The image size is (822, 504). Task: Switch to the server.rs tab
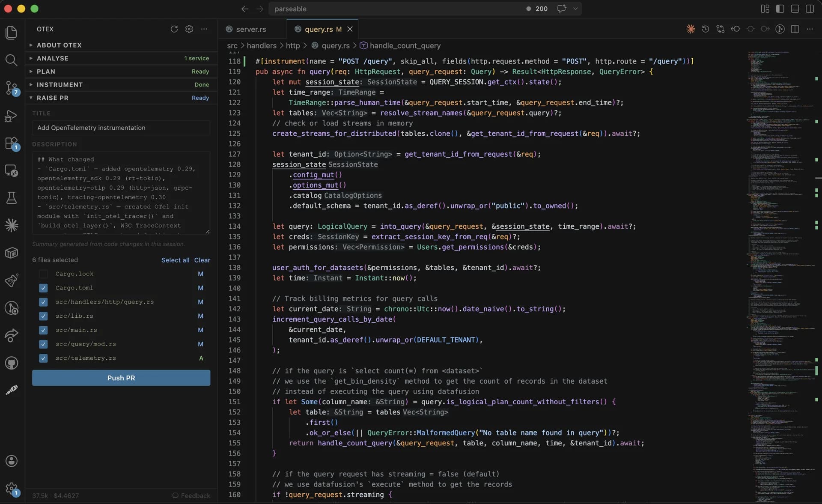(251, 29)
